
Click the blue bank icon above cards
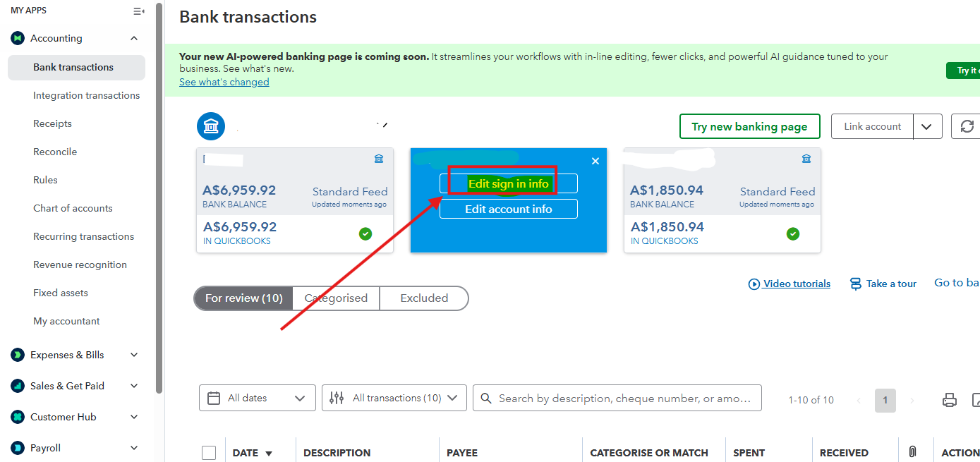210,127
